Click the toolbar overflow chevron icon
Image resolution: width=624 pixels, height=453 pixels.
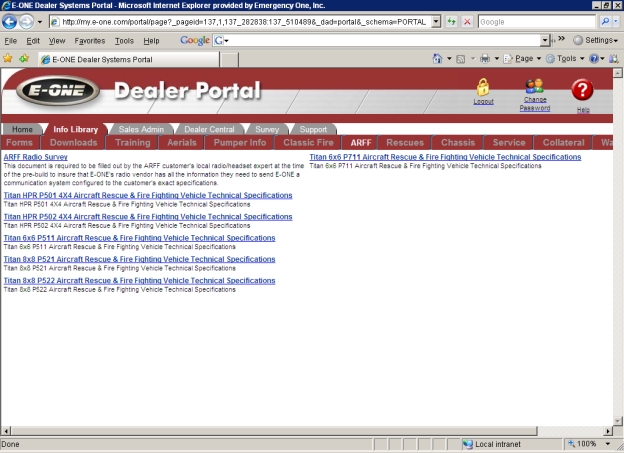[x=561, y=38]
